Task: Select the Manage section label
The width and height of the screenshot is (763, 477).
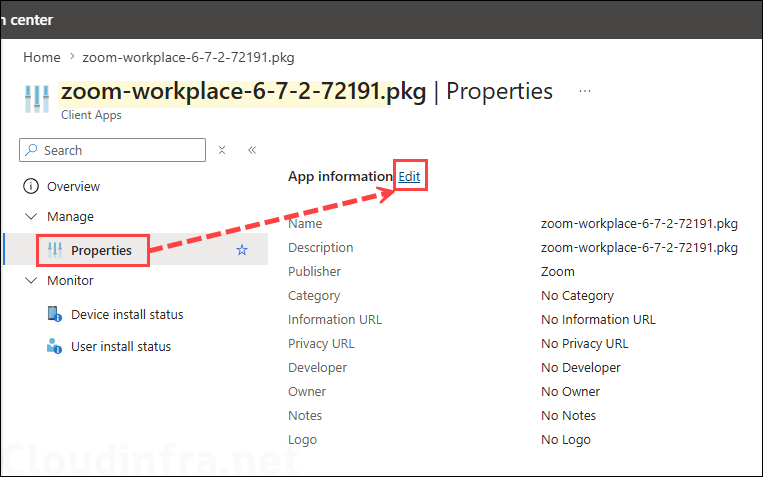Action: [71, 217]
